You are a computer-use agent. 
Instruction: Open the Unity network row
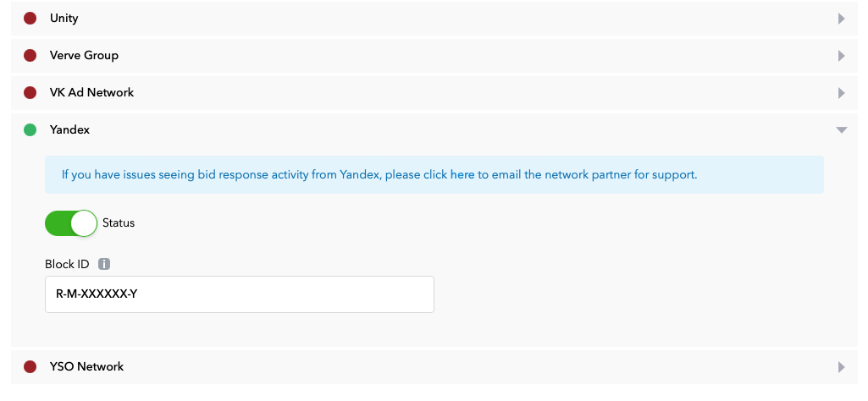[434, 19]
